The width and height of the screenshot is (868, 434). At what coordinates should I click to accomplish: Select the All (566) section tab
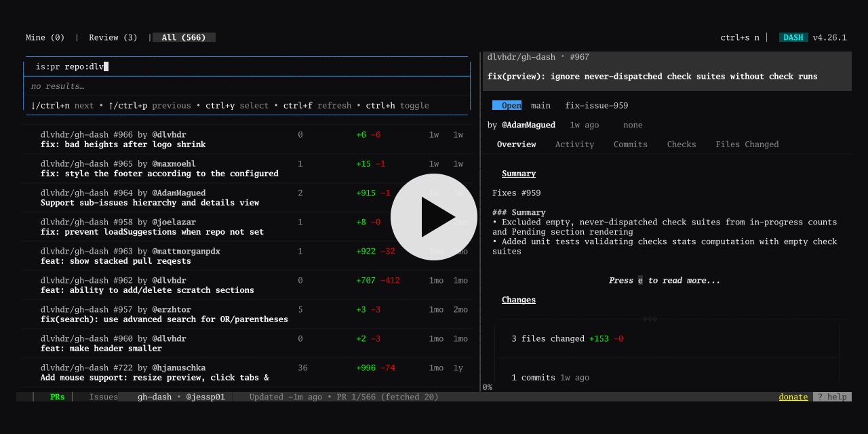point(184,37)
